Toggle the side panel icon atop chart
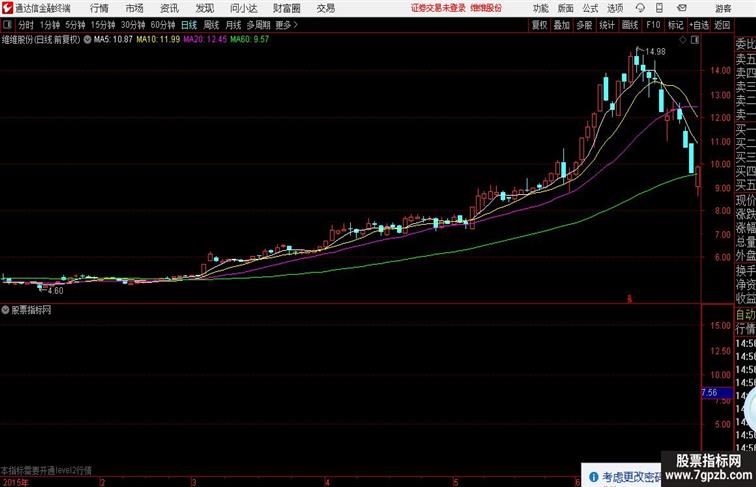The width and height of the screenshot is (756, 487). pos(695,40)
